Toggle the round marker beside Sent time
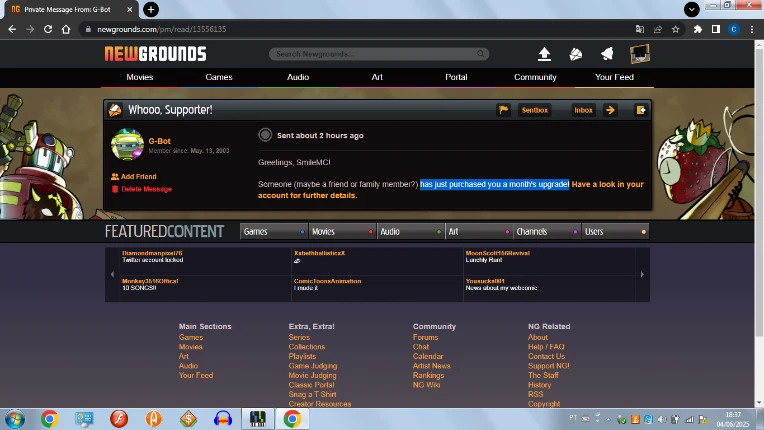The width and height of the screenshot is (764, 430). [x=265, y=135]
